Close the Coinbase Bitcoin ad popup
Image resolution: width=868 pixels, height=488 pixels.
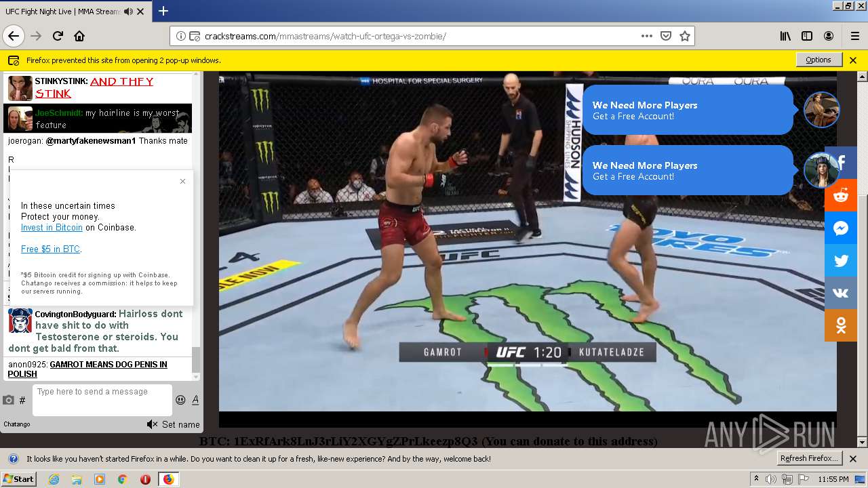point(182,181)
